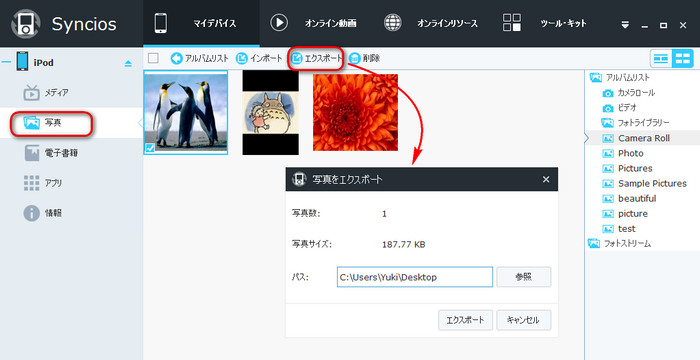Click the iPod device icon

point(22,62)
